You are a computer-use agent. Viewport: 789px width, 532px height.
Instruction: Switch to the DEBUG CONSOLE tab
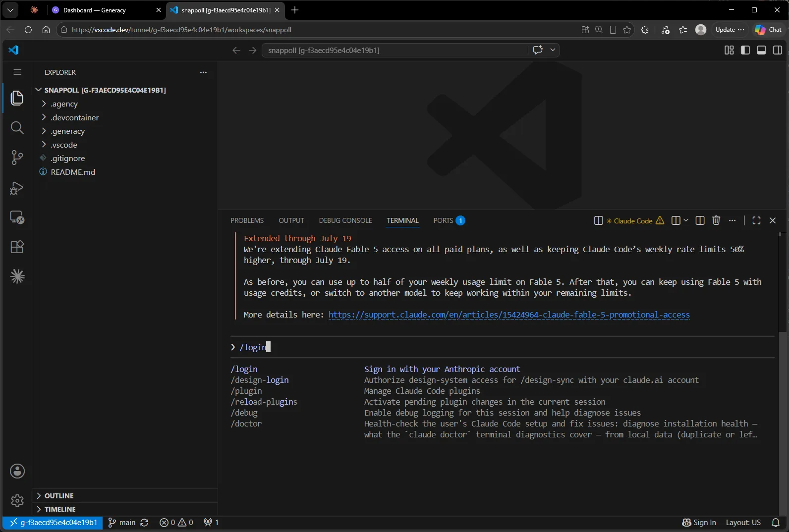point(345,220)
